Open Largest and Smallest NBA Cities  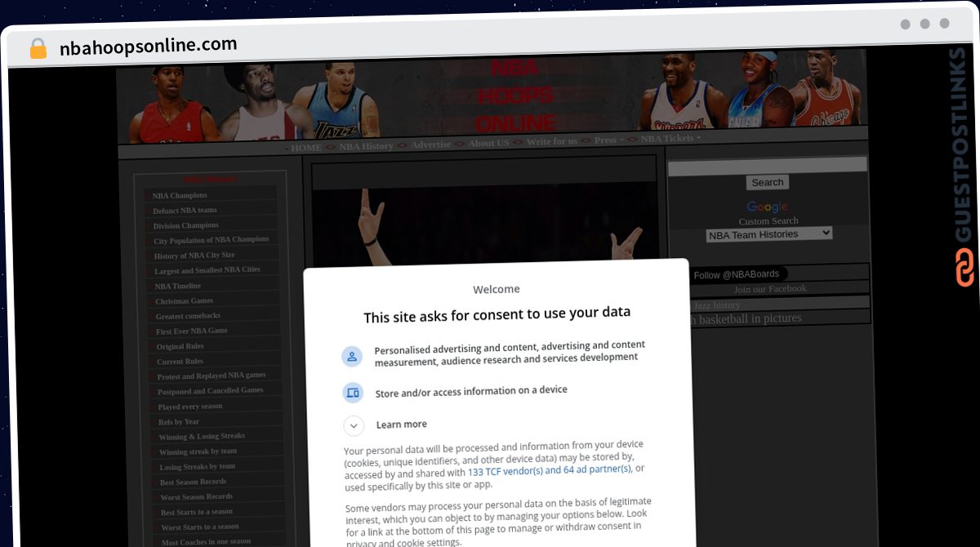[x=207, y=270]
